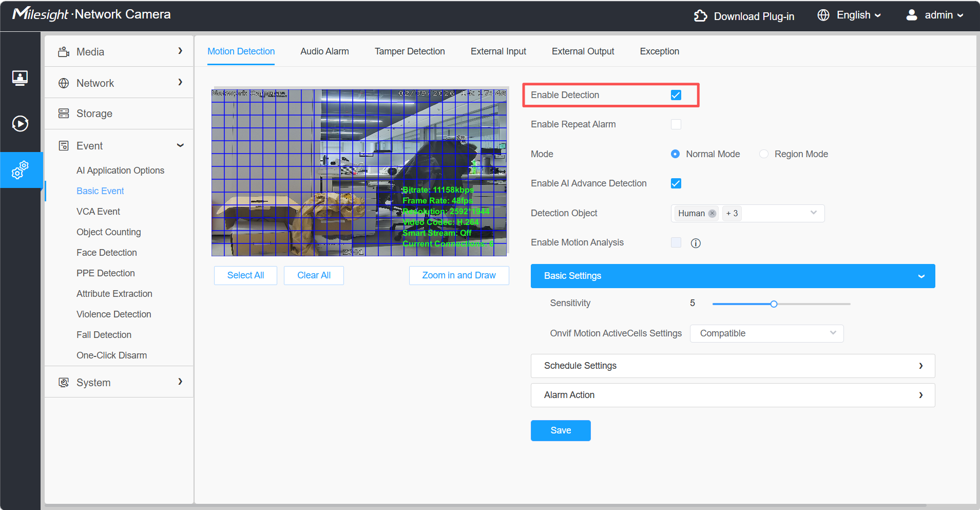Click the System monitor icon
Viewport: 980px width, 510px height.
click(64, 383)
